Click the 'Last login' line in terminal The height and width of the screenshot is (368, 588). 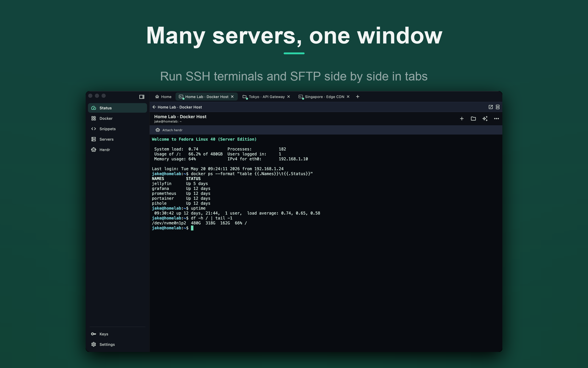click(x=218, y=169)
